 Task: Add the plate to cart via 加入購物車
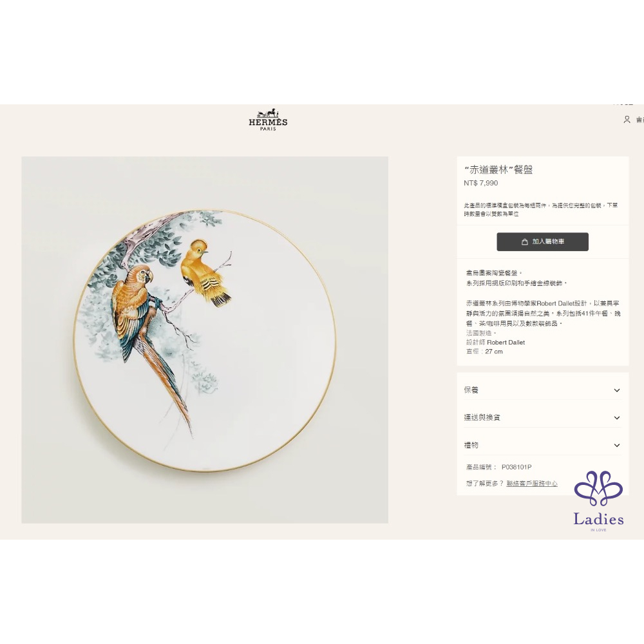pyautogui.click(x=542, y=242)
